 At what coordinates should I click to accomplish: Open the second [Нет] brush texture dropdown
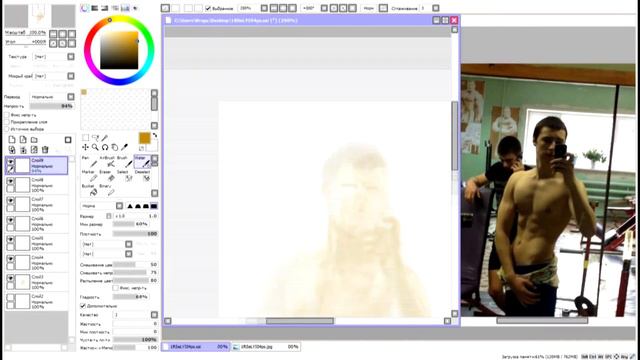(x=129, y=254)
